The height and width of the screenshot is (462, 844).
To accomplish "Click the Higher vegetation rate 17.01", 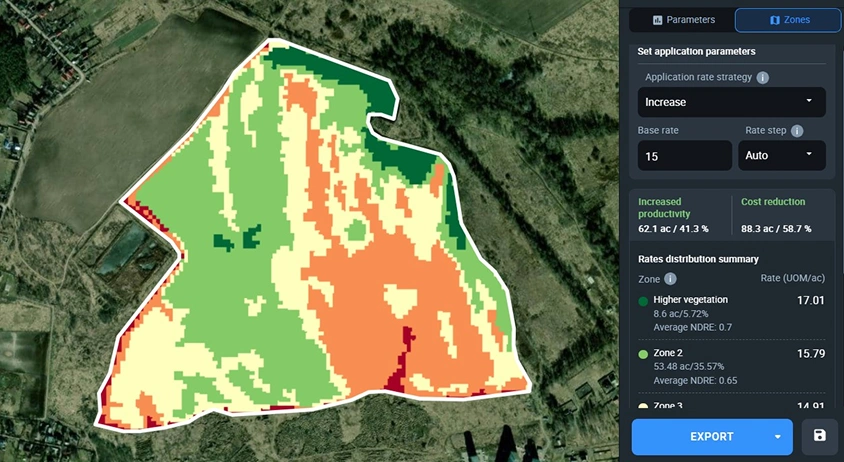I will click(811, 300).
